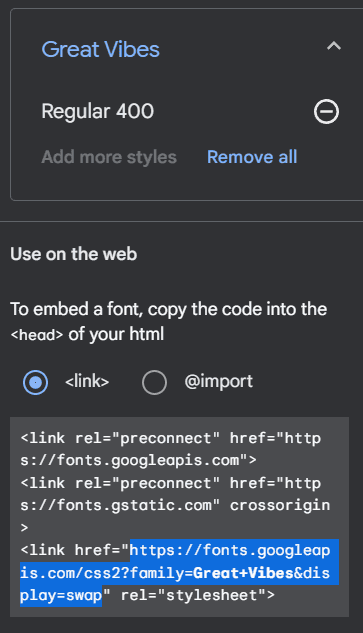The height and width of the screenshot is (633, 363).
Task: Open the Great Vibes font link
Action: (101, 49)
